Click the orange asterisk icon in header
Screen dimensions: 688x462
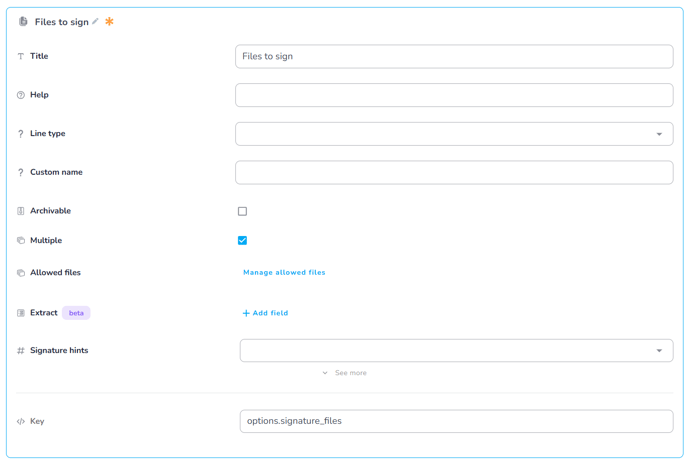(109, 22)
